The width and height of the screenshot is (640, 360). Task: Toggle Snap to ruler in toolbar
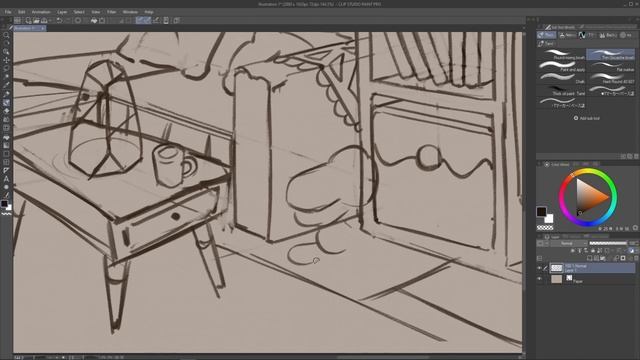pyautogui.click(x=140, y=20)
